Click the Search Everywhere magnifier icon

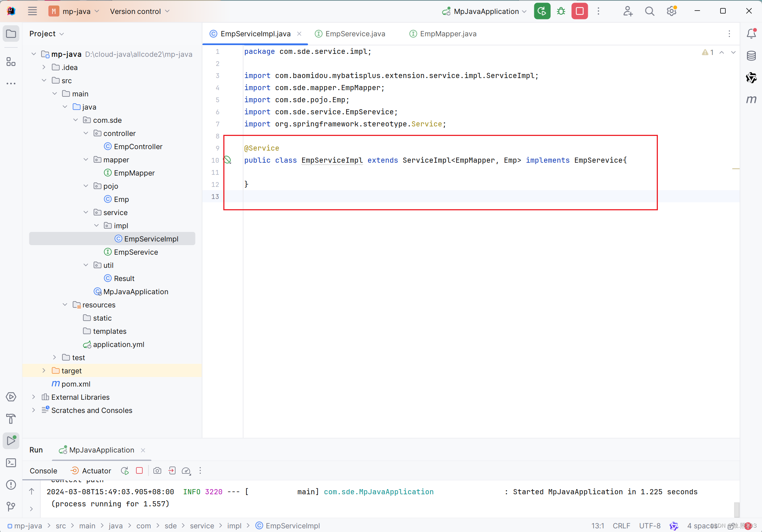tap(649, 11)
